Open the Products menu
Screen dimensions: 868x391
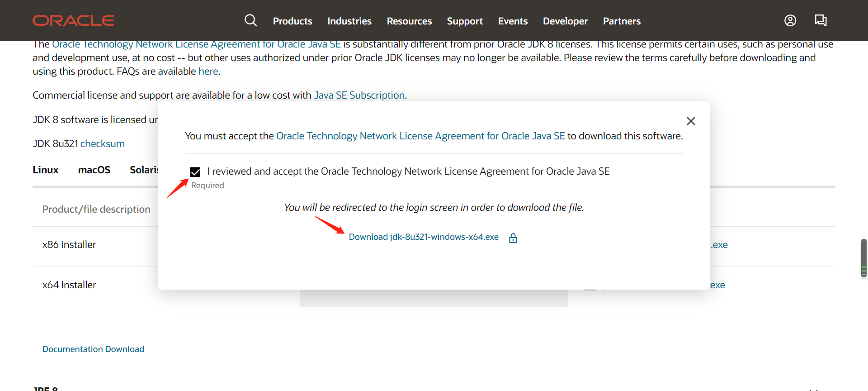tap(292, 21)
